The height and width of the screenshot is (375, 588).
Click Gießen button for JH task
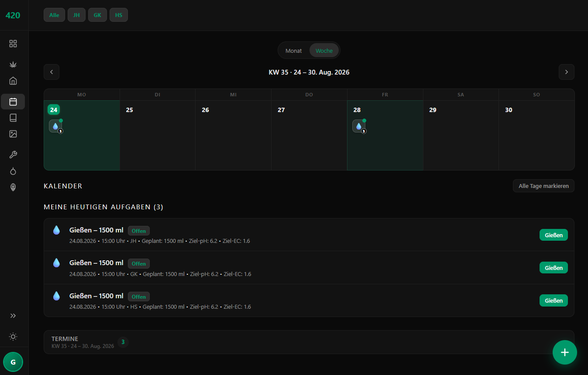(554, 235)
